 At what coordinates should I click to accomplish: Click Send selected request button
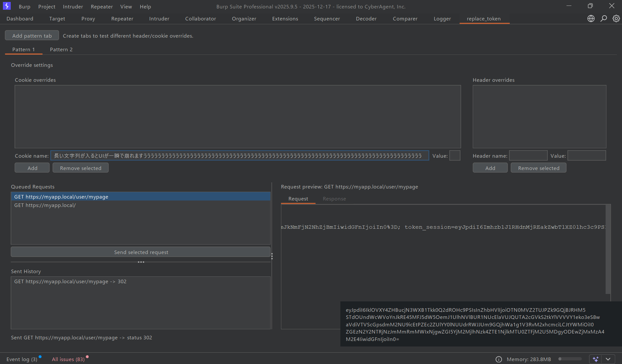pos(141,252)
